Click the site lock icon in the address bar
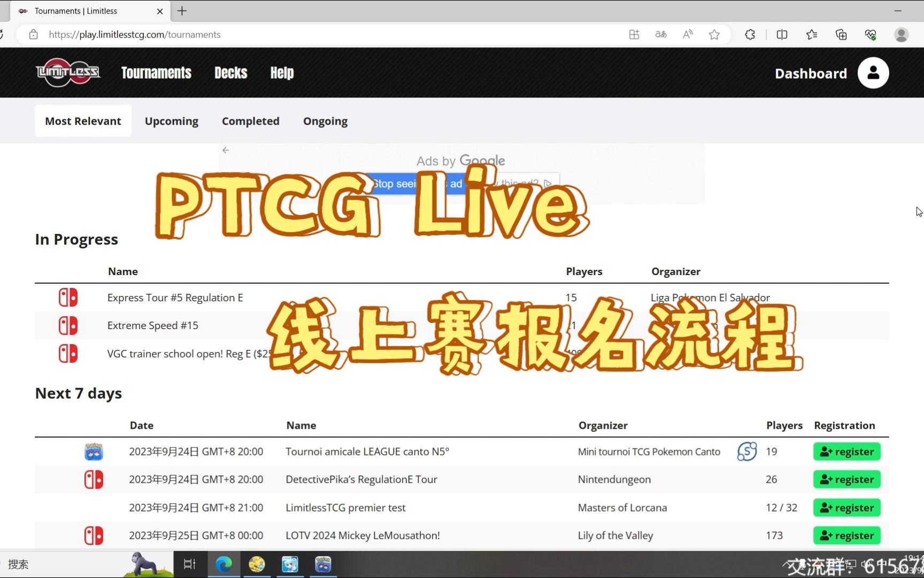The image size is (924, 578). 34,35
